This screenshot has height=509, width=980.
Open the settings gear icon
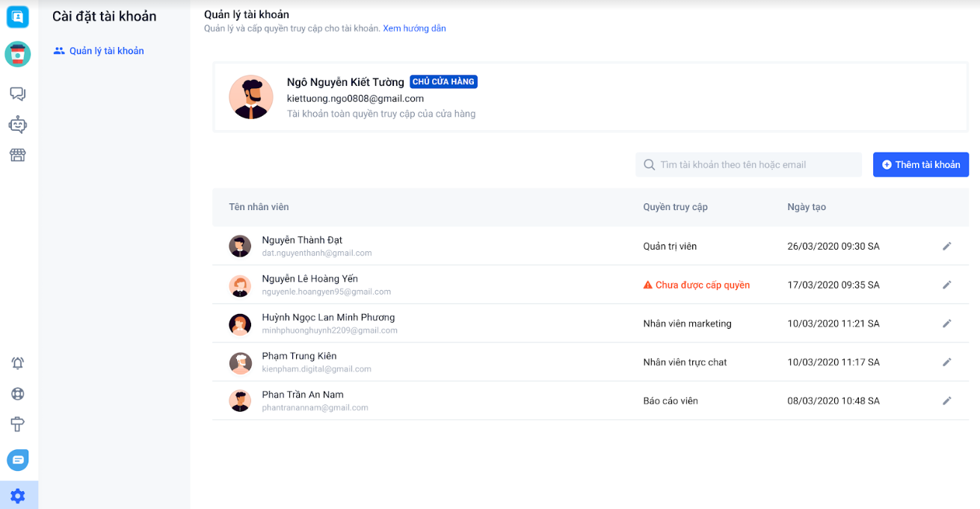pyautogui.click(x=18, y=496)
